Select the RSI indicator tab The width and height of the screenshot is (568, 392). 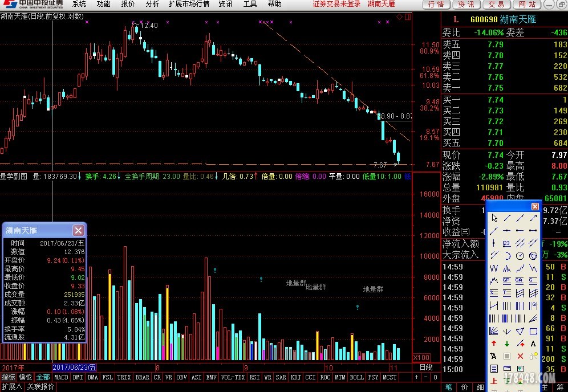pyautogui.click(x=255, y=377)
